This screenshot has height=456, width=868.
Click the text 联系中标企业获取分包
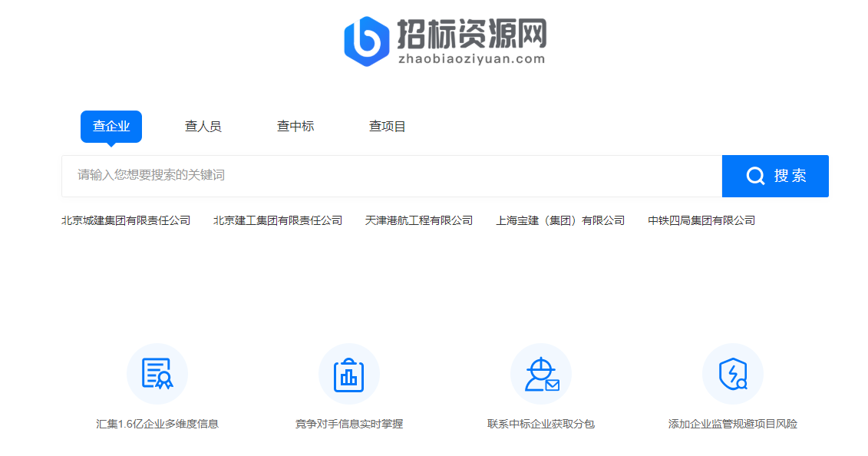(541, 424)
